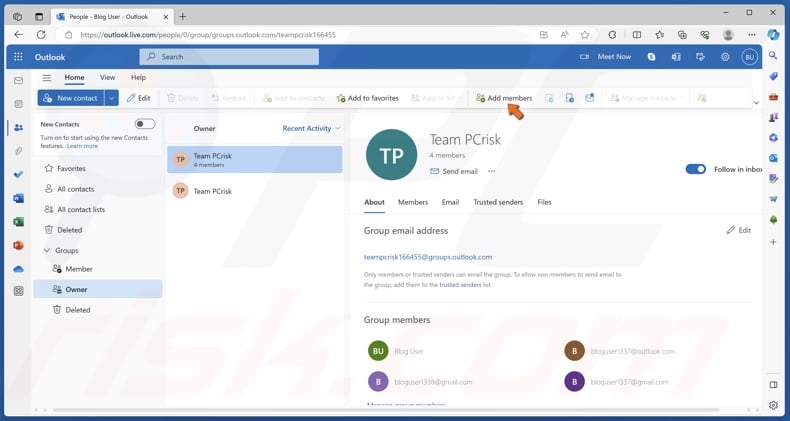The image size is (790, 421).
Task: Refresh the browser page
Action: (x=41, y=35)
